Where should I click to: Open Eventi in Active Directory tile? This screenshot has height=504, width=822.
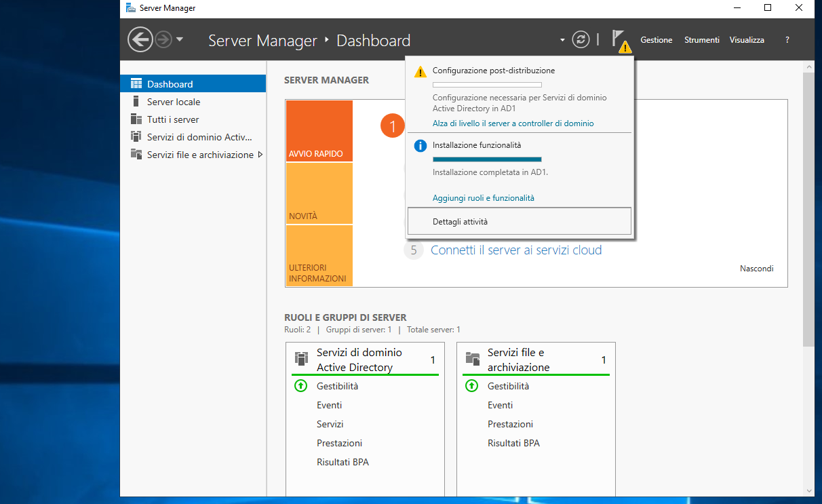click(329, 405)
